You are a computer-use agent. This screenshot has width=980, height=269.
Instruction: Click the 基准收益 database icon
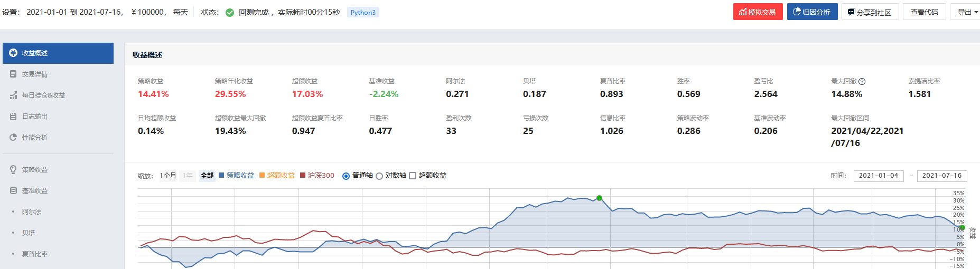[x=13, y=191]
